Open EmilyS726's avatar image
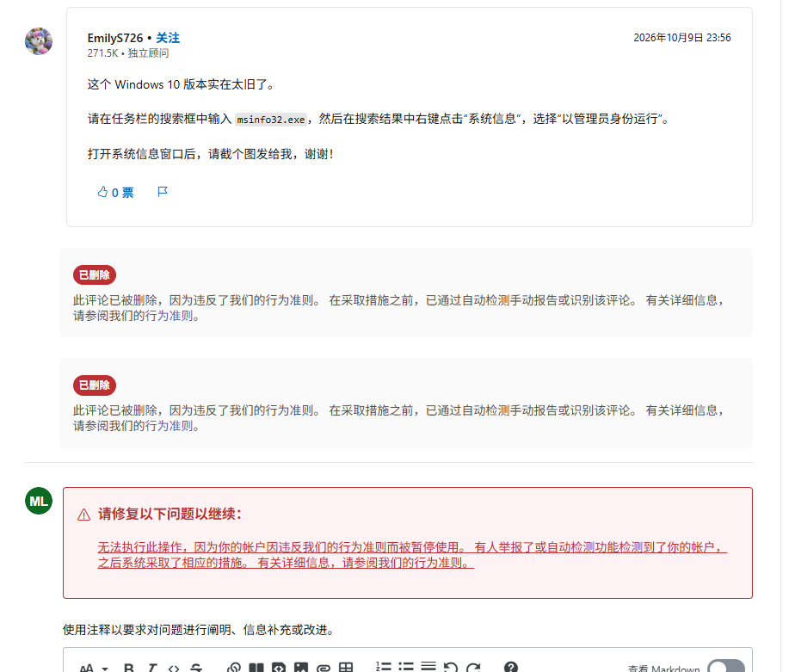 pyautogui.click(x=39, y=41)
